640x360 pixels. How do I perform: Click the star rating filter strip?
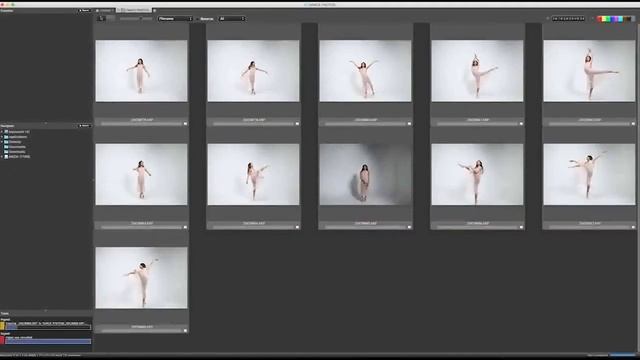click(x=569, y=19)
